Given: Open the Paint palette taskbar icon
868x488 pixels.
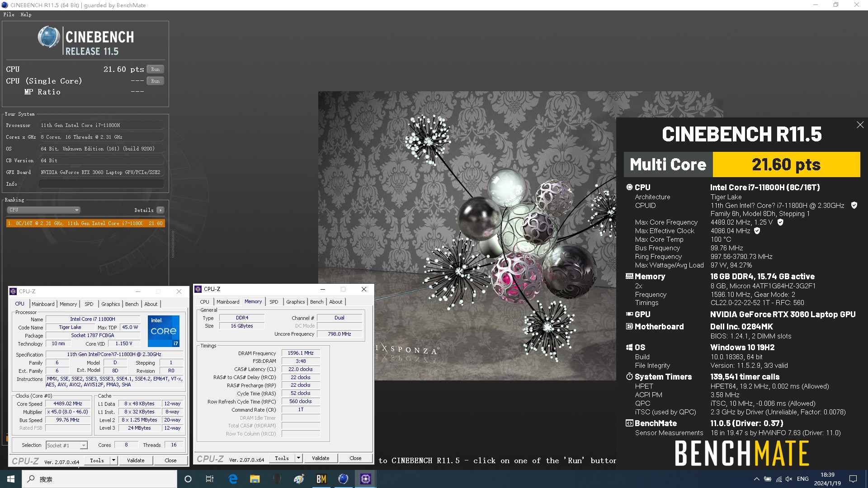Looking at the screenshot, I should pyautogui.click(x=299, y=479).
